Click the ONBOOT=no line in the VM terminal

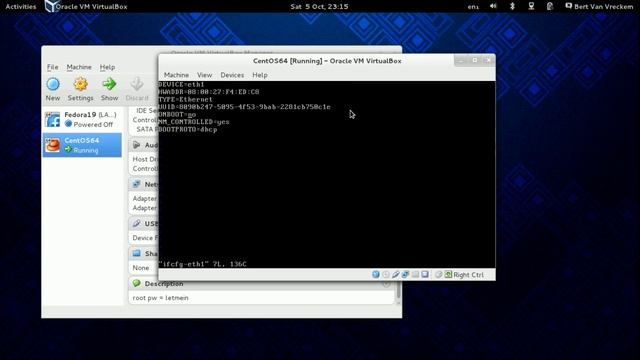(x=177, y=115)
